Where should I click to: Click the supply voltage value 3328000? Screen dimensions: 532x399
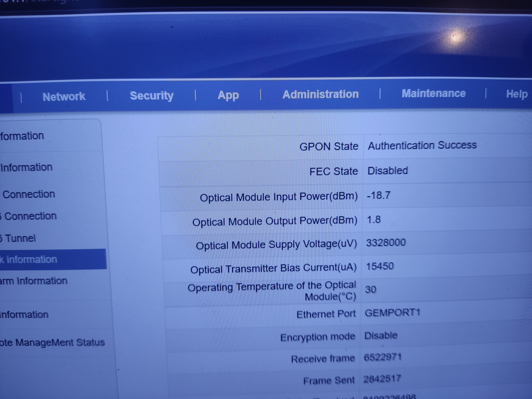pyautogui.click(x=386, y=242)
